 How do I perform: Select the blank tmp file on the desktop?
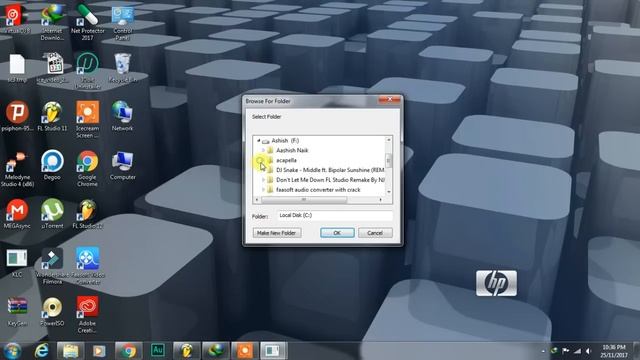[17, 68]
